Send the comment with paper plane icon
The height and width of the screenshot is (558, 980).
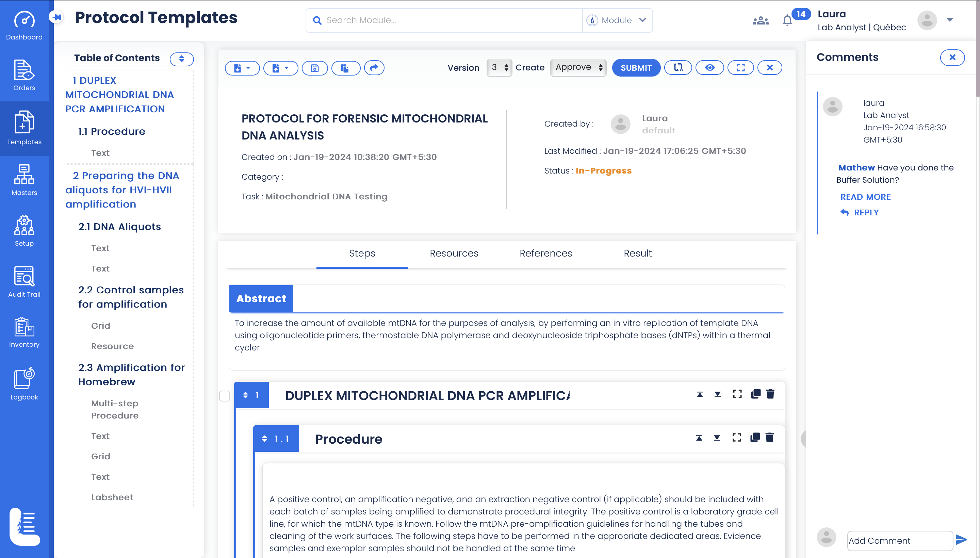(x=961, y=540)
